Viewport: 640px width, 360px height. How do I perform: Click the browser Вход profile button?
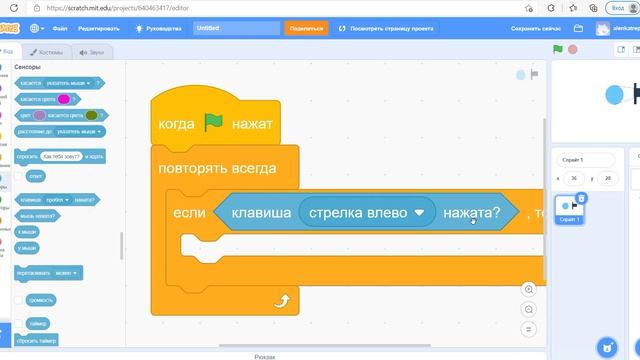(x=622, y=8)
